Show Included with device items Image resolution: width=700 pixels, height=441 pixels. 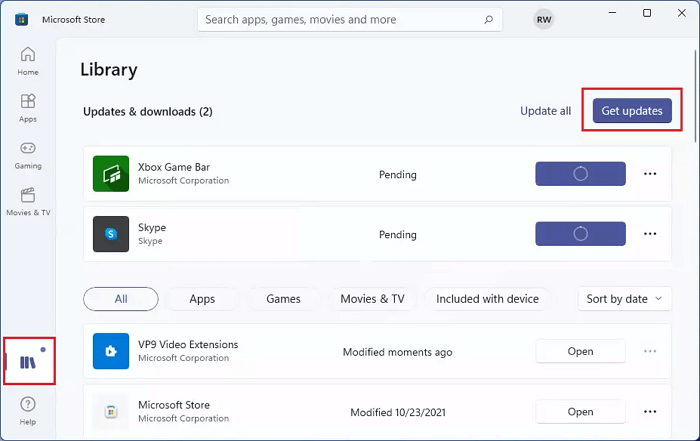coord(487,298)
